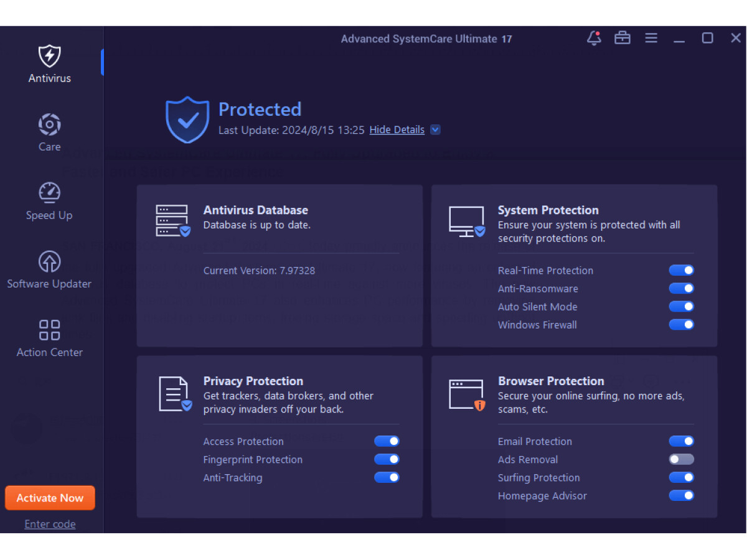The image size is (747, 560).
Task: Collapse details using the chevron dropdown
Action: [436, 129]
